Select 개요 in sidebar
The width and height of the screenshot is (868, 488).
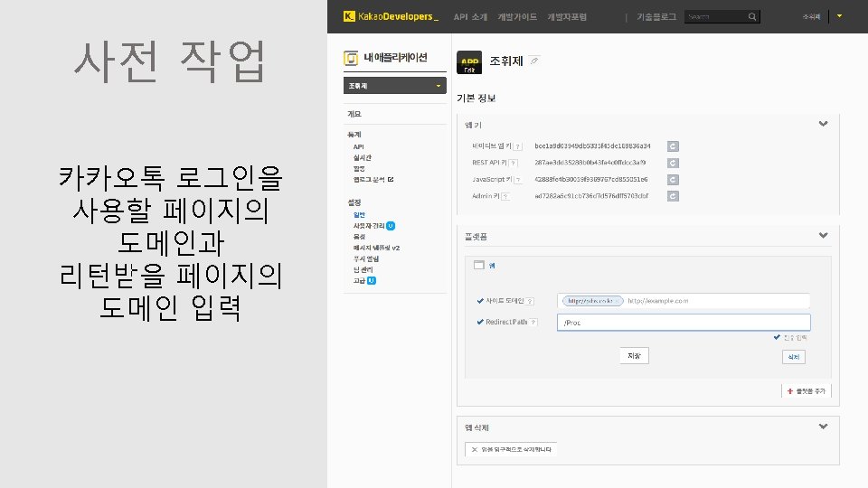(x=354, y=114)
